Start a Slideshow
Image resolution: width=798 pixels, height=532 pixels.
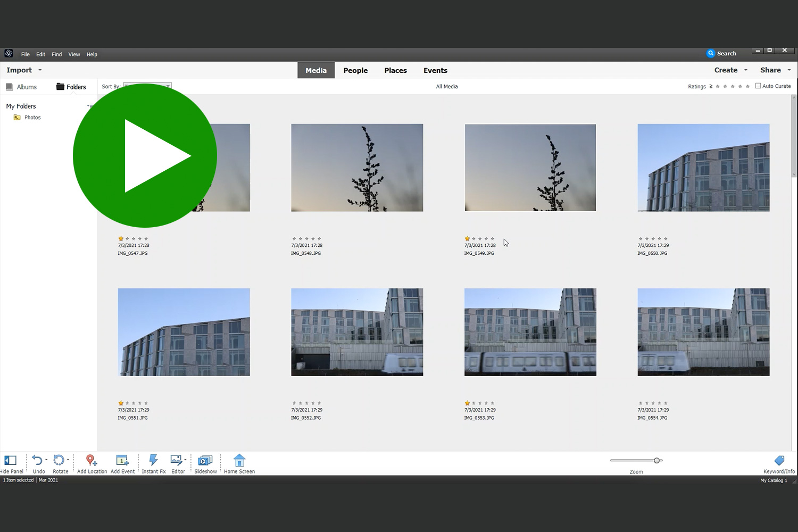click(x=205, y=461)
